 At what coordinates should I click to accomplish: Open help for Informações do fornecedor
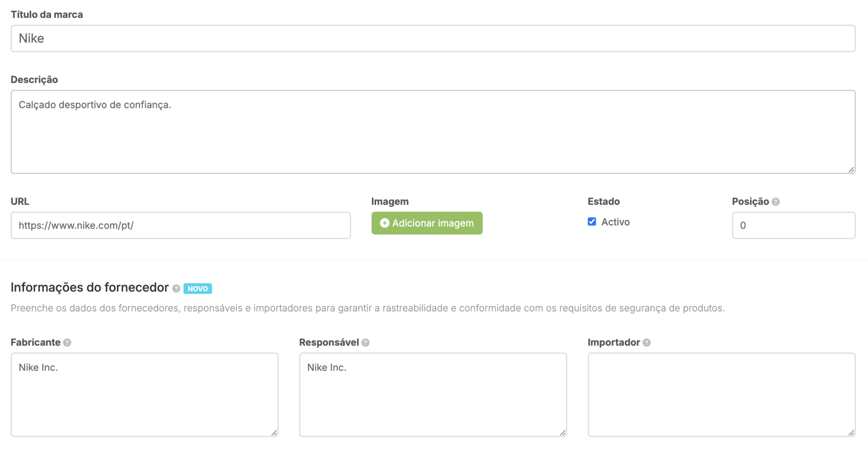176,288
